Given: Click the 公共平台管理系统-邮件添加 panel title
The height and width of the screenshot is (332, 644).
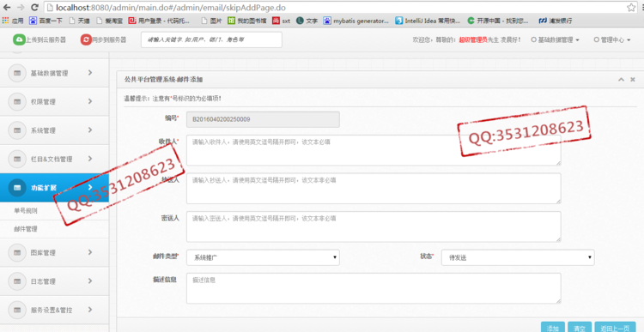Looking at the screenshot, I should coord(163,80).
